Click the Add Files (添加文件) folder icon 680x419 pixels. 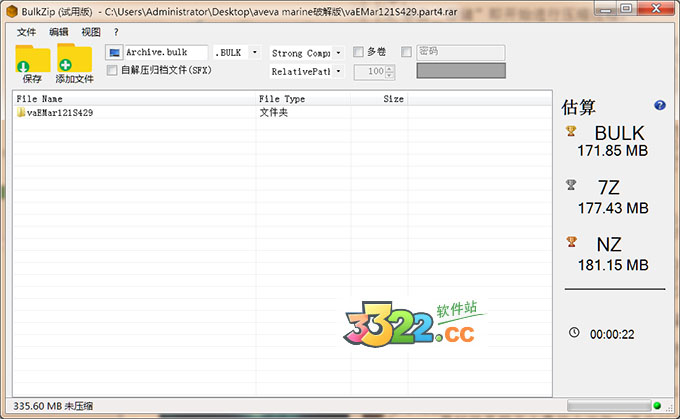[75, 58]
